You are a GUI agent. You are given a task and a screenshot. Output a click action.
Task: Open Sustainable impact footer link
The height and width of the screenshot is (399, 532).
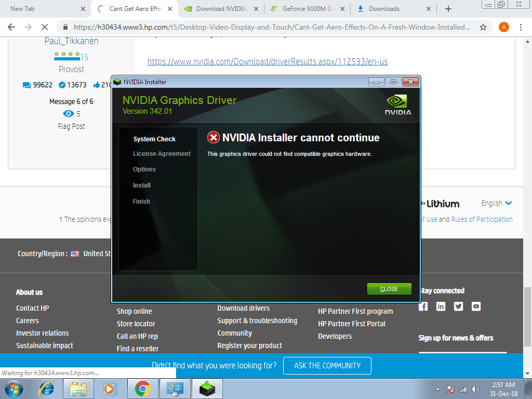(45, 345)
